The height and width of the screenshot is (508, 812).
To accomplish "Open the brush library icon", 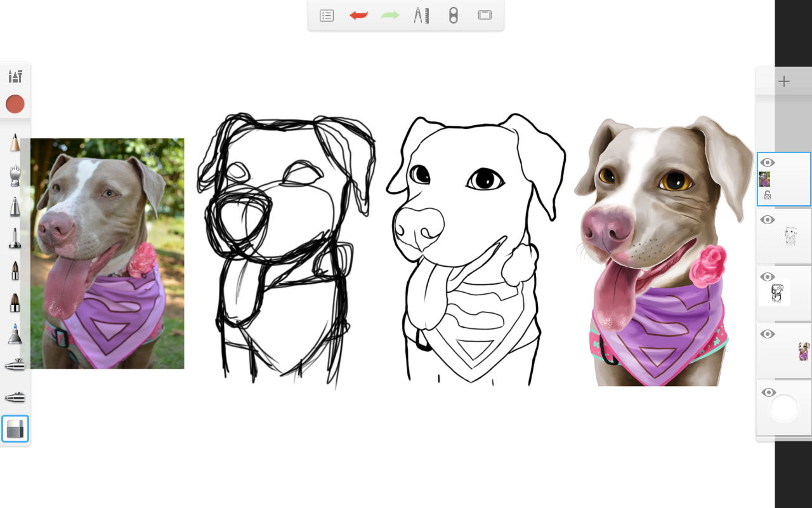I will (15, 76).
